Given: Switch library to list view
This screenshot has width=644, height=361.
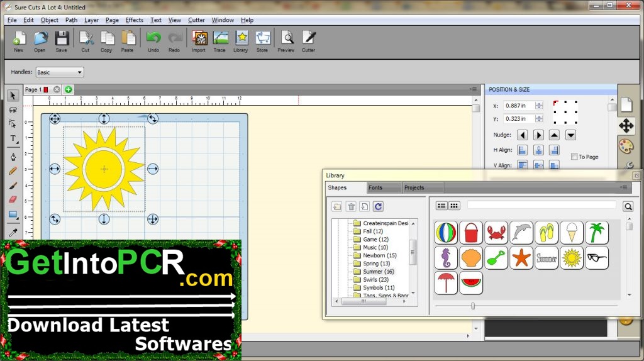Looking at the screenshot, I should coord(441,206).
